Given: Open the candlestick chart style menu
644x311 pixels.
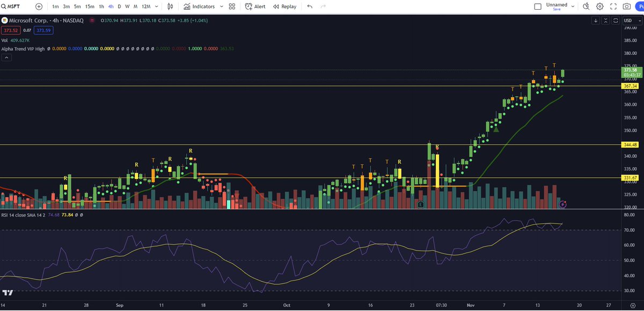Looking at the screenshot, I should [x=171, y=6].
